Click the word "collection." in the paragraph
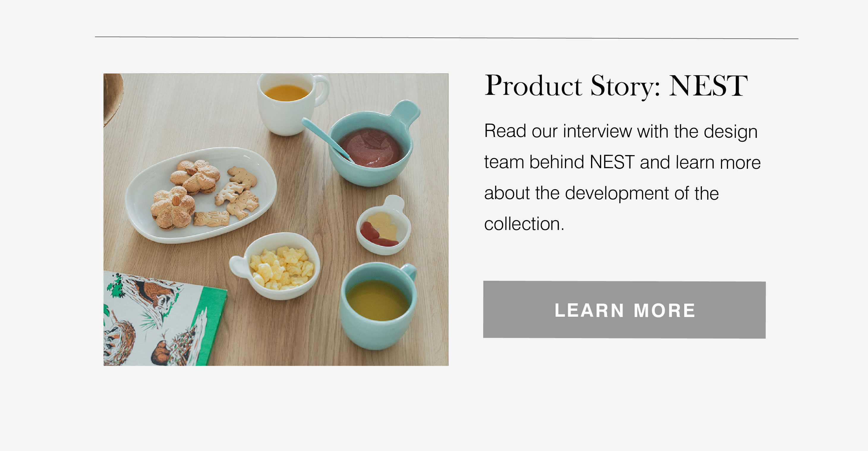The image size is (868, 451). point(524,224)
